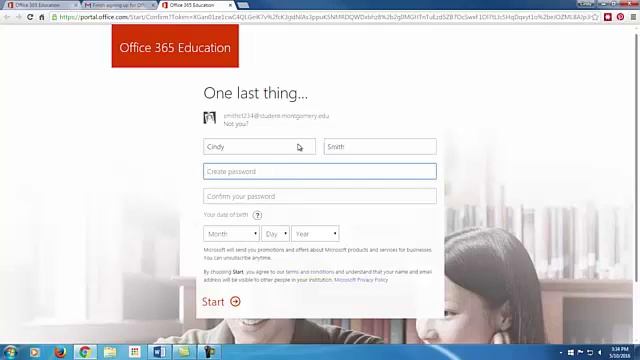Click the Start link to finish signup

[221, 302]
